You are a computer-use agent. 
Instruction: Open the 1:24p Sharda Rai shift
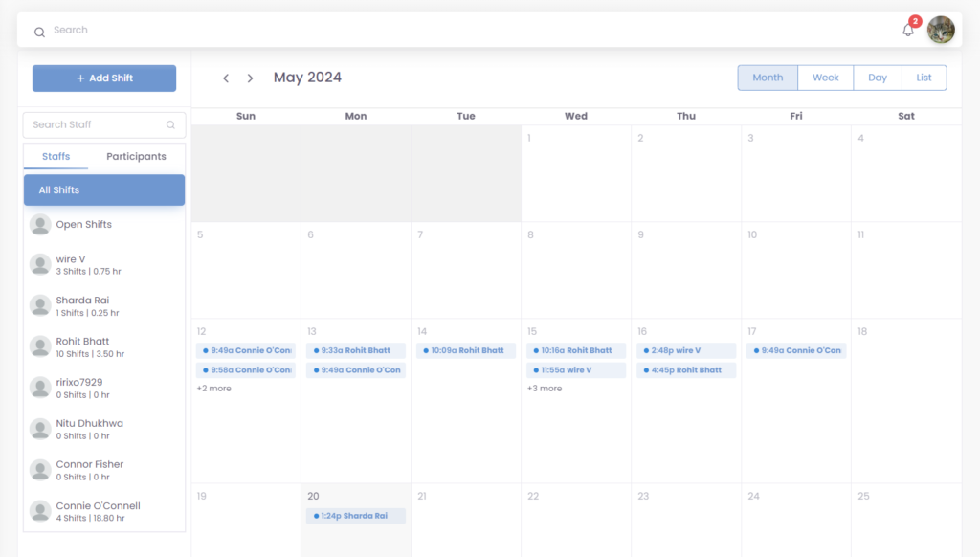[355, 516]
